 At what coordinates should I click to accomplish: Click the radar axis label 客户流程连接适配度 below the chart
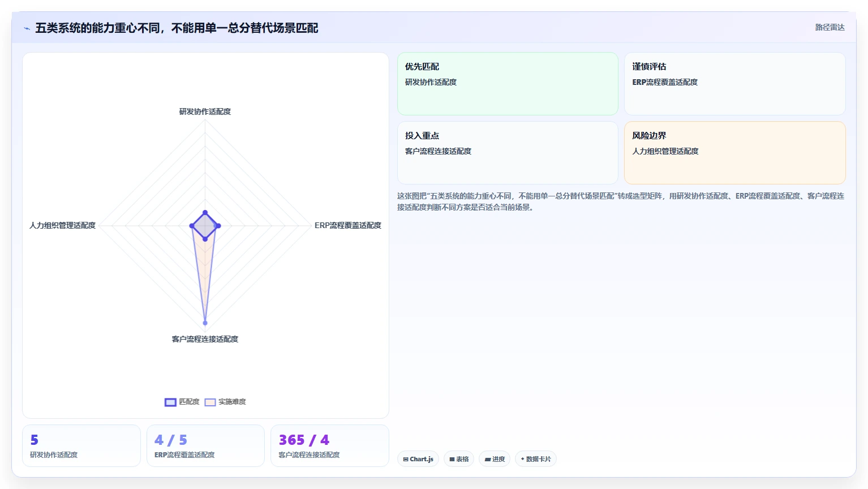205,339
